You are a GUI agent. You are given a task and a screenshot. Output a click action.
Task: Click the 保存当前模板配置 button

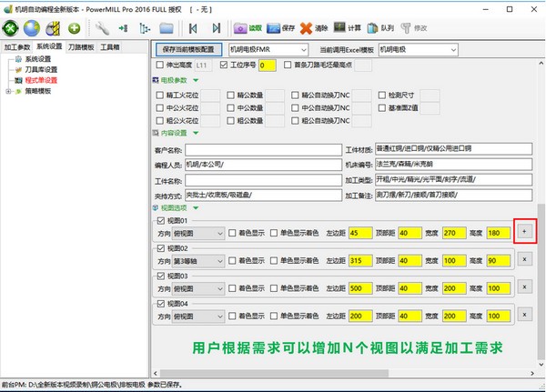tap(190, 47)
